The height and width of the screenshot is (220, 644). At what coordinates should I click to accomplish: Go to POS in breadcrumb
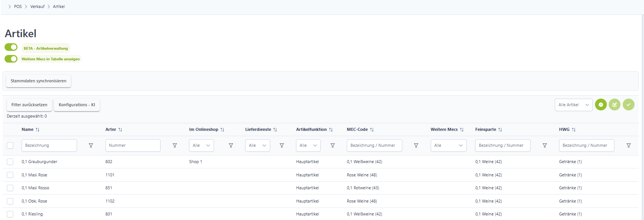[x=18, y=6]
